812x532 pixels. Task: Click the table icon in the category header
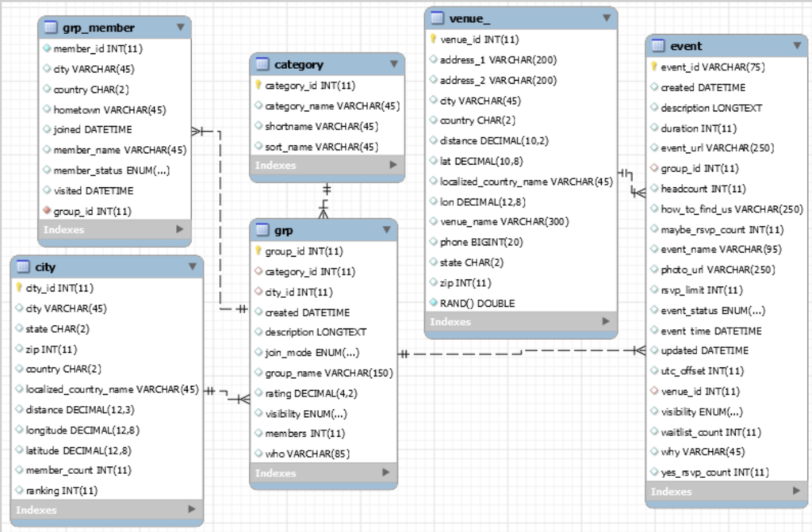262,64
